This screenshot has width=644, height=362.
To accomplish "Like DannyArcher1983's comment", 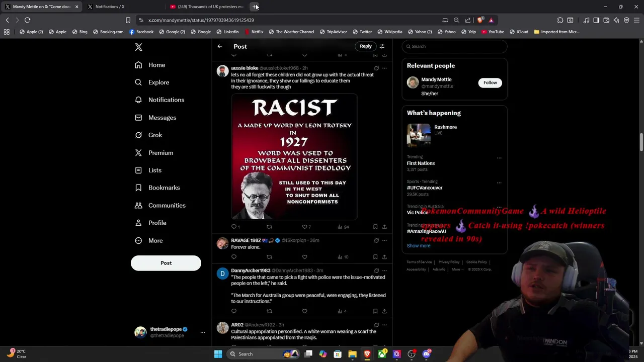I will tap(304, 311).
